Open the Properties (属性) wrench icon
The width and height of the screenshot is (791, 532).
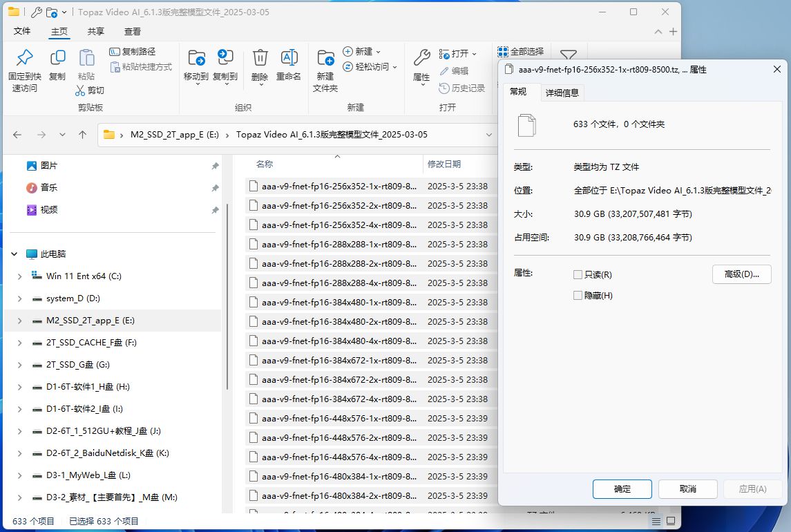click(x=421, y=57)
